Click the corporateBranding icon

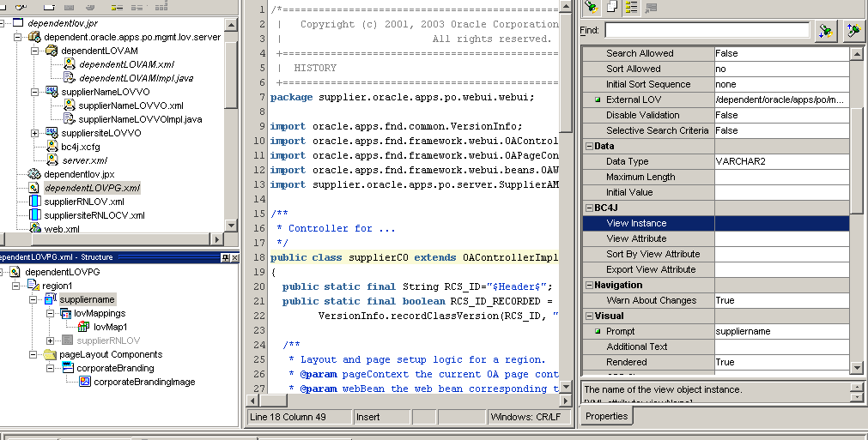[x=68, y=368]
